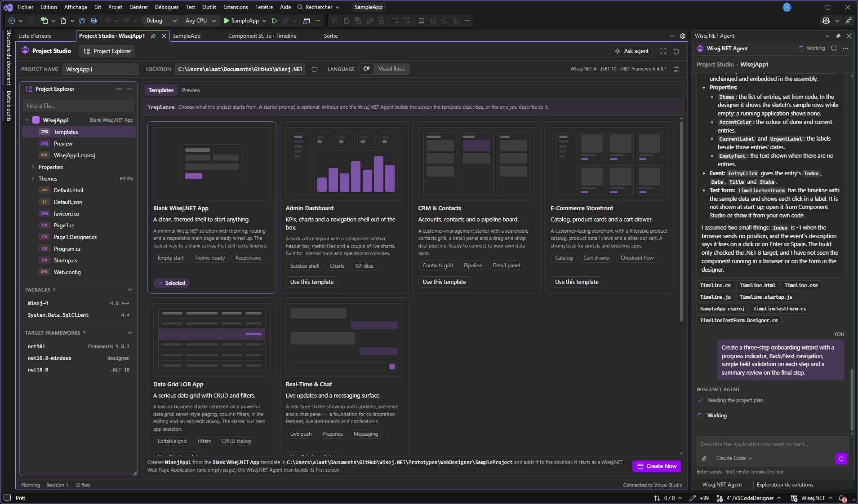Screen dimensions: 858x504
Task: Use the E-Commerce Storefront template
Action: (577, 282)
